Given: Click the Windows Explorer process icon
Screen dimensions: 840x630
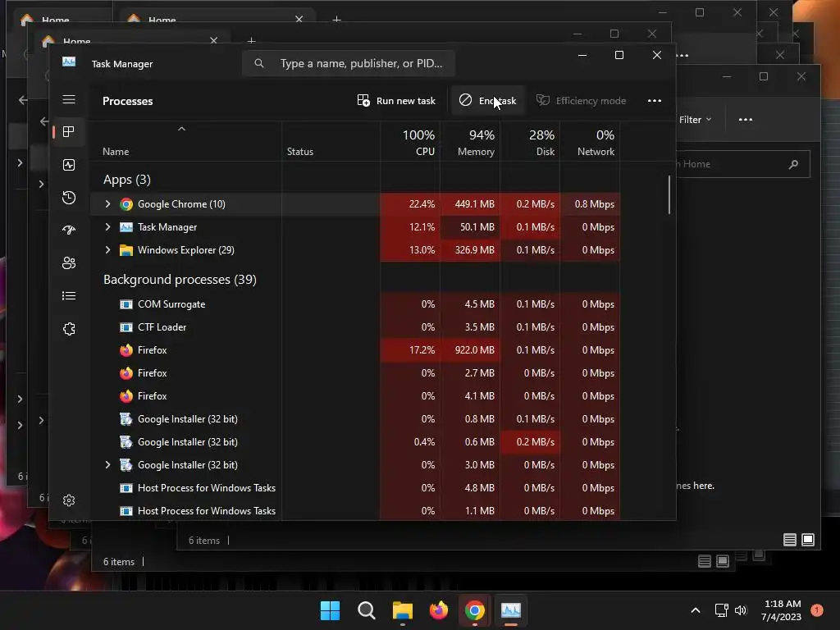Looking at the screenshot, I should 126,250.
